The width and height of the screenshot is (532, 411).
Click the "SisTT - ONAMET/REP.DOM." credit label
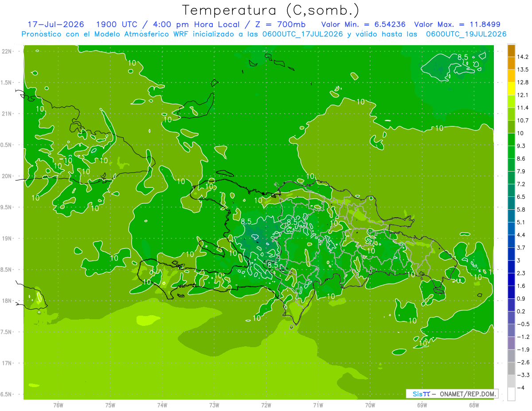click(452, 394)
